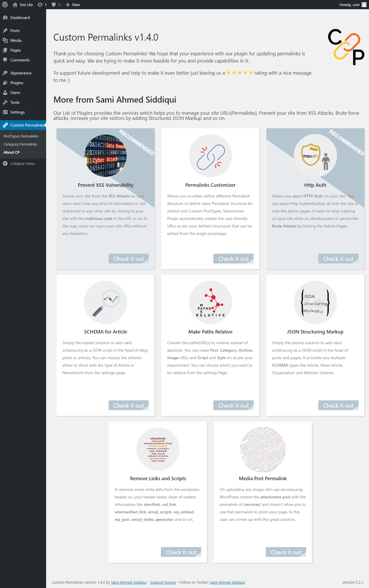Click the Posts pushpin icon

point(5,31)
